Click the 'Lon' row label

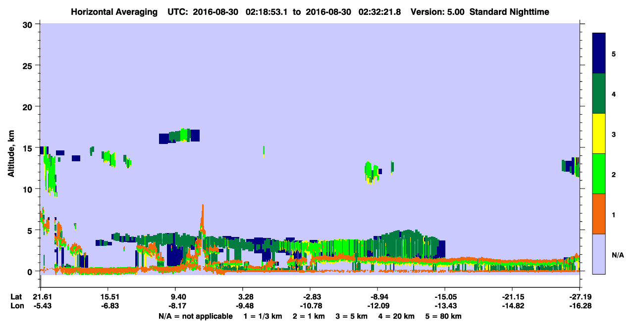(x=16, y=306)
